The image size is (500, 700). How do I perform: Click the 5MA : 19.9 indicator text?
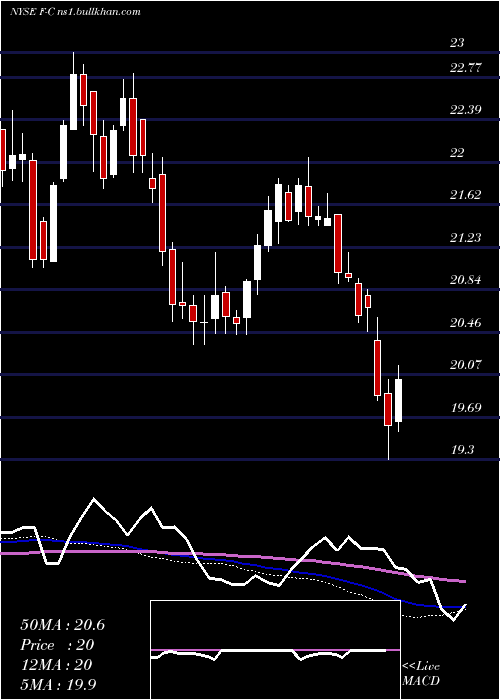coord(58,684)
